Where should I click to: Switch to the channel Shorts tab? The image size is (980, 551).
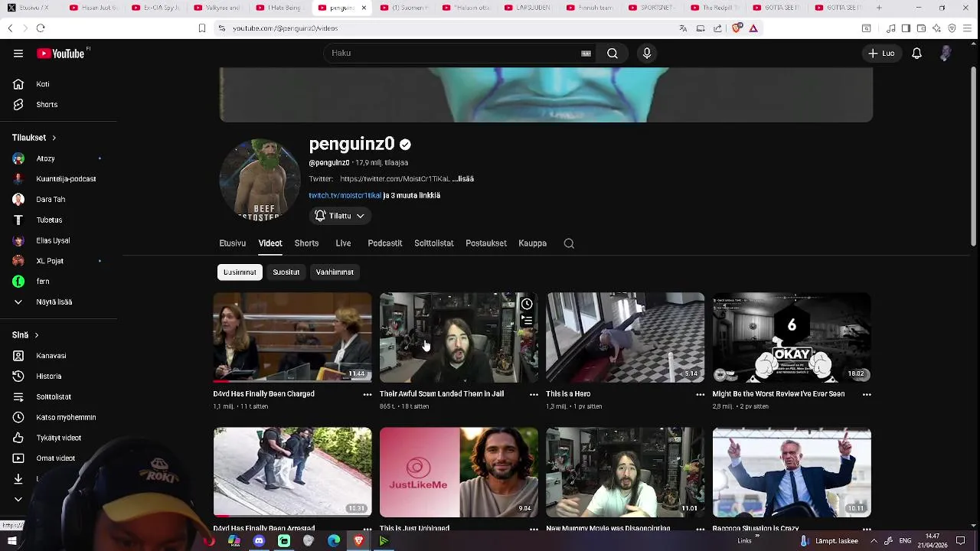[306, 243]
